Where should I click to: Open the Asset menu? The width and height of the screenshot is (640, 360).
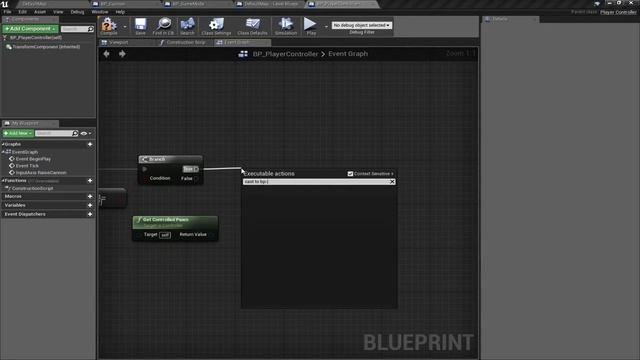[x=40, y=12]
